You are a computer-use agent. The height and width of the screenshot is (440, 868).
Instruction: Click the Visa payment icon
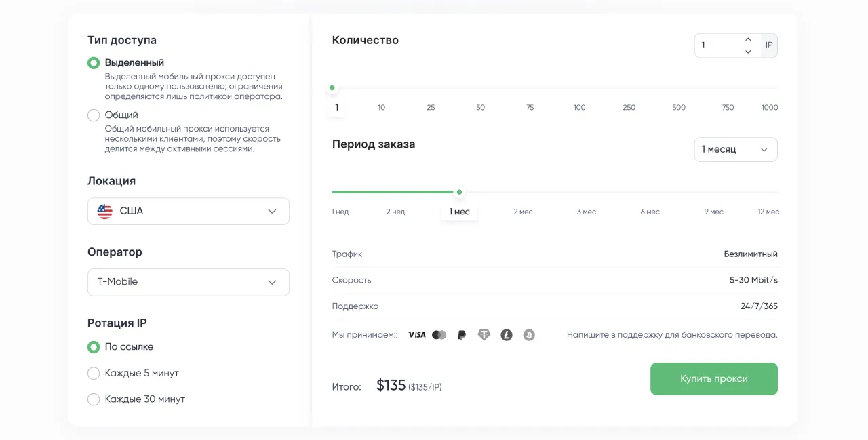click(x=416, y=335)
